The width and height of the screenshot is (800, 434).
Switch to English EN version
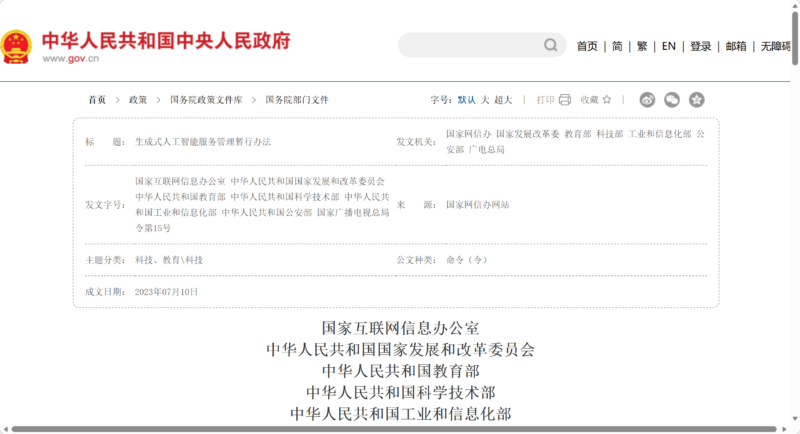point(668,46)
